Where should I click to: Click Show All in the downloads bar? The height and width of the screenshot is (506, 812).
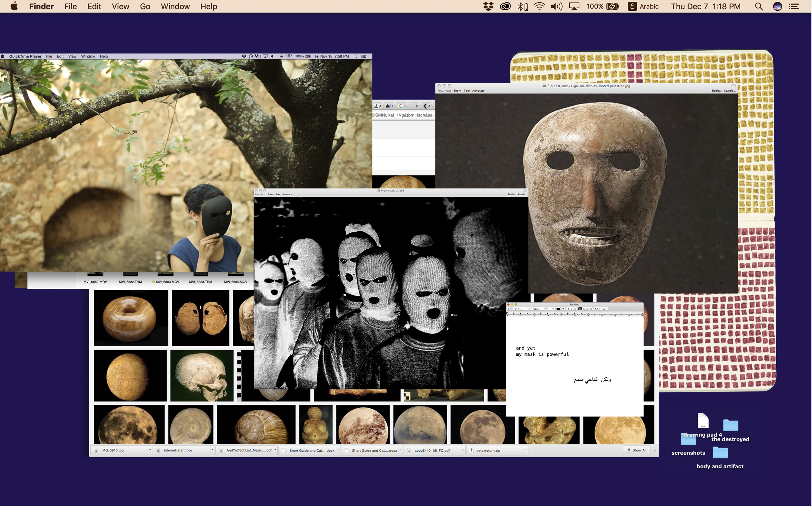coord(637,450)
